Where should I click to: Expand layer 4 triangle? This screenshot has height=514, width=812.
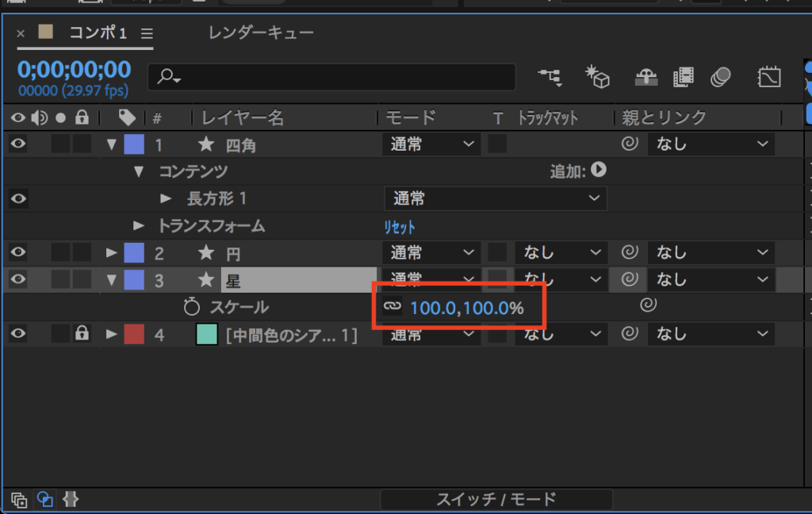coord(111,333)
